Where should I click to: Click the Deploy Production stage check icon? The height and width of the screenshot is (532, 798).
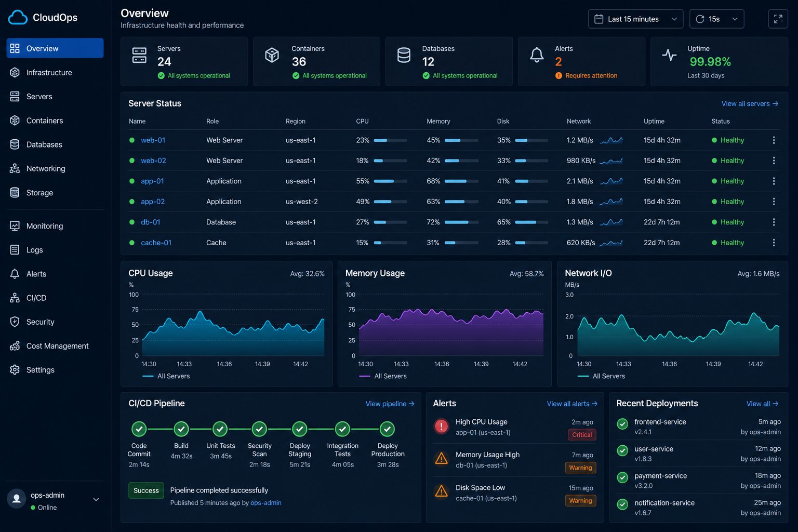coord(387,429)
